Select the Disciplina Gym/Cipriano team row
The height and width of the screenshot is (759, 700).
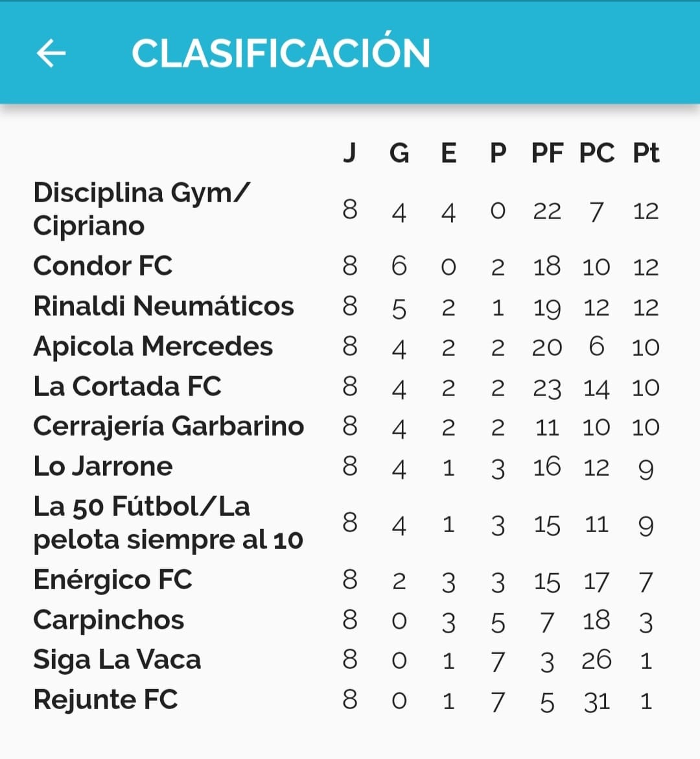point(141,209)
